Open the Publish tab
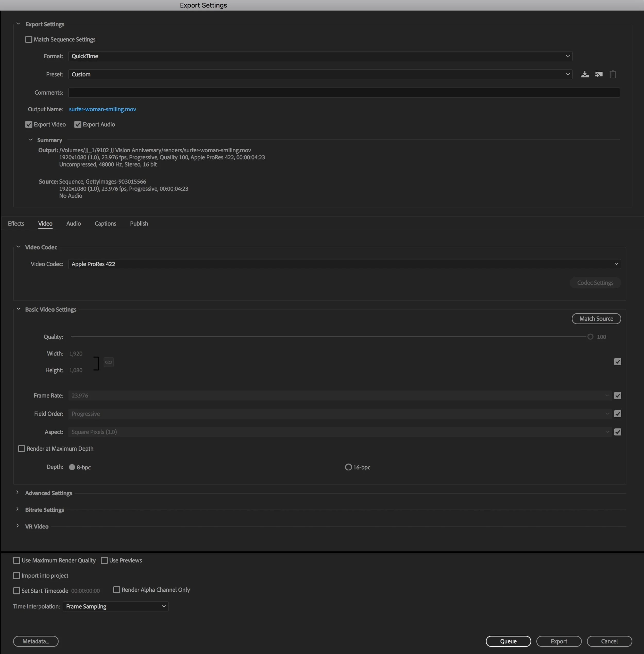 coord(139,223)
